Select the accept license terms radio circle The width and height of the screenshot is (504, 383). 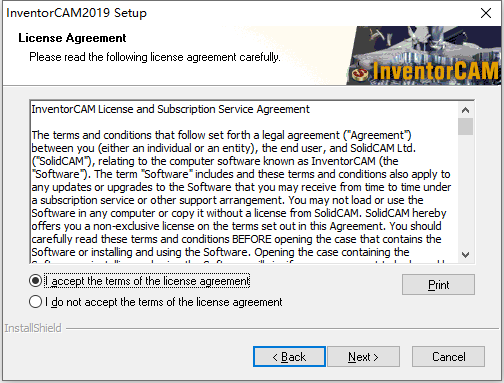point(35,281)
